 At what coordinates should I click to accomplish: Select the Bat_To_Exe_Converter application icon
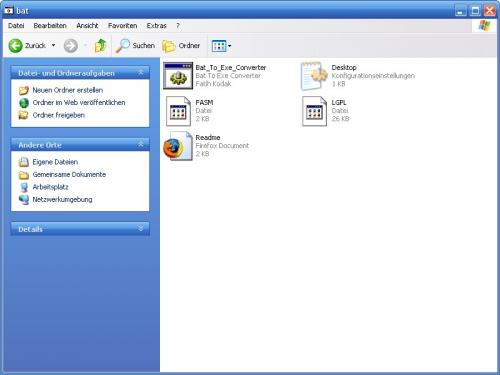point(178,76)
